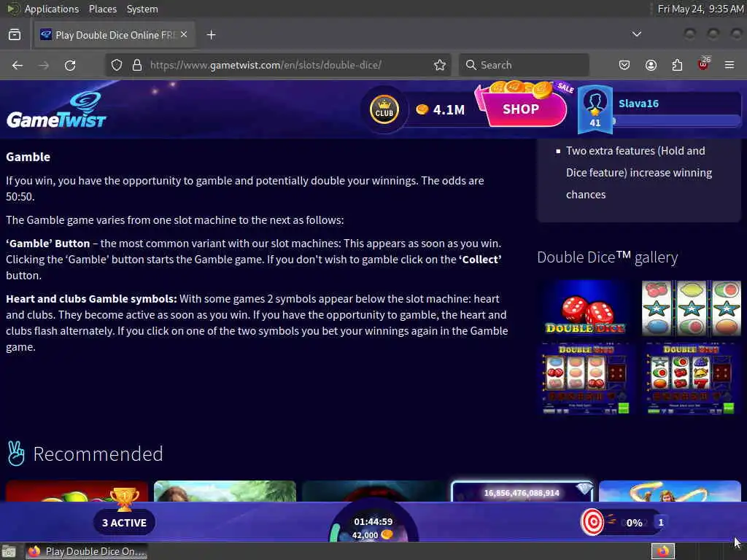The width and height of the screenshot is (747, 560).
Task: Click the browser forward arrow
Action: (44, 65)
